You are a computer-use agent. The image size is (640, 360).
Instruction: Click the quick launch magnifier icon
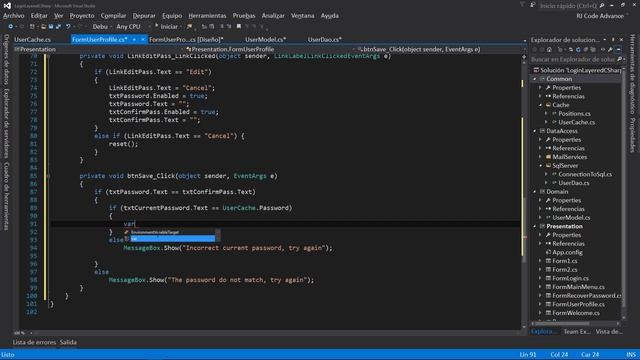pyautogui.click(x=602, y=6)
